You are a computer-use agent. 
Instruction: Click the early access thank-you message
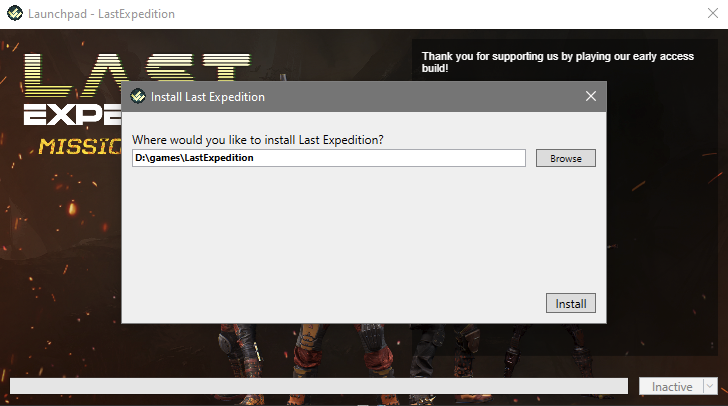(557, 62)
